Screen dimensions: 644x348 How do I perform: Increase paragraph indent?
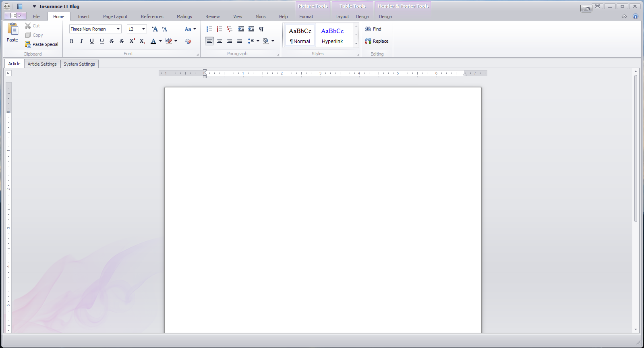tap(251, 29)
